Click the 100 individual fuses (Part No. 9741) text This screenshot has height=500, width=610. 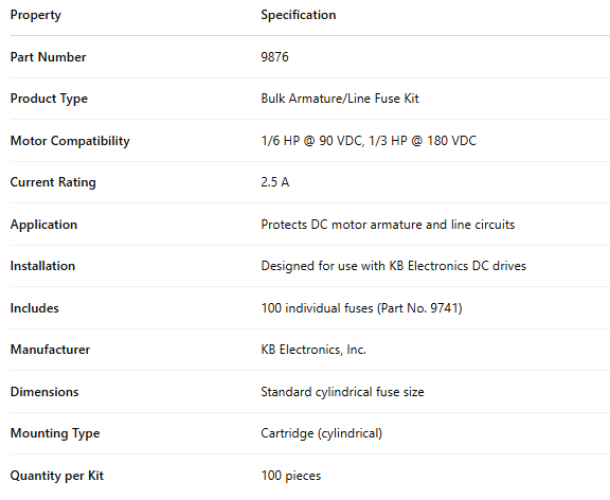[x=361, y=308]
